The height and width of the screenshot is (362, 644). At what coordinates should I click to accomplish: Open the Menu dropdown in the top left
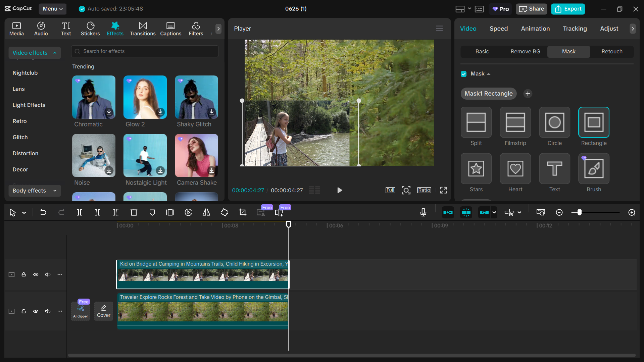pos(52,9)
